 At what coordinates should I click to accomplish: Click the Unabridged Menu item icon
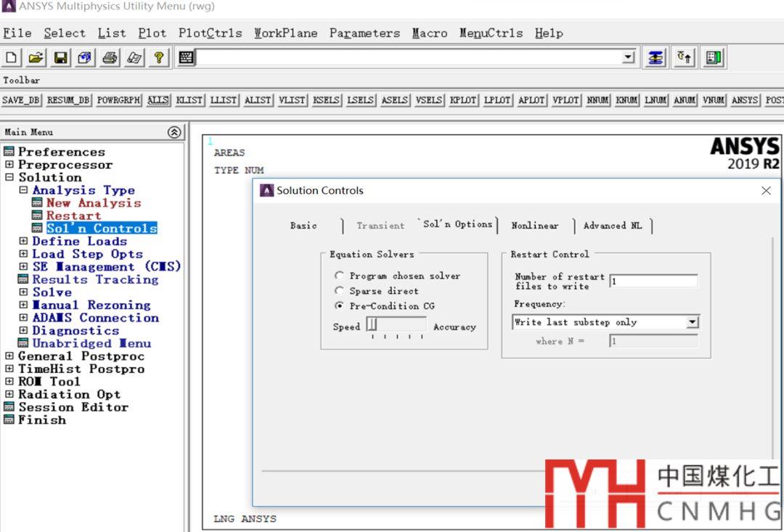coord(23,343)
